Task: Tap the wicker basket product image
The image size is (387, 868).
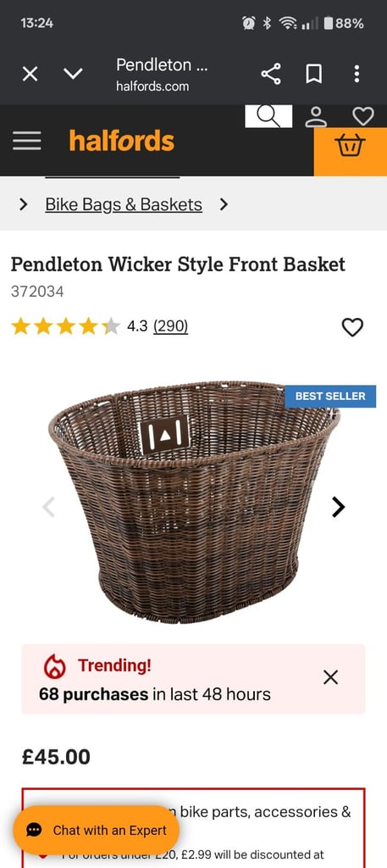Action: (x=193, y=501)
